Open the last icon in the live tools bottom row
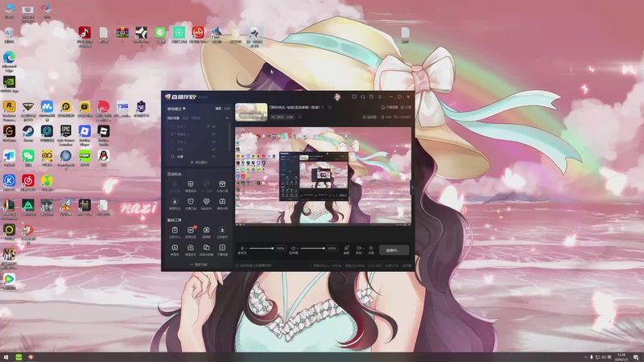 click(x=222, y=249)
